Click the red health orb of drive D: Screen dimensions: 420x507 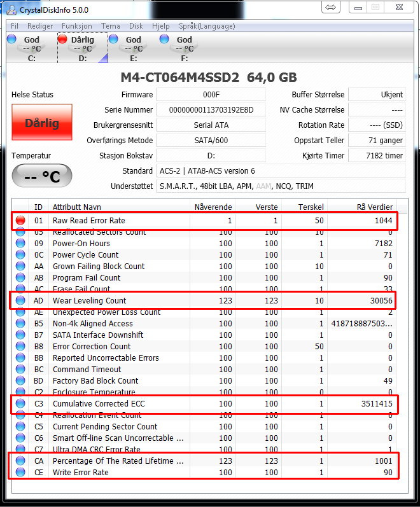pyautogui.click(x=62, y=39)
